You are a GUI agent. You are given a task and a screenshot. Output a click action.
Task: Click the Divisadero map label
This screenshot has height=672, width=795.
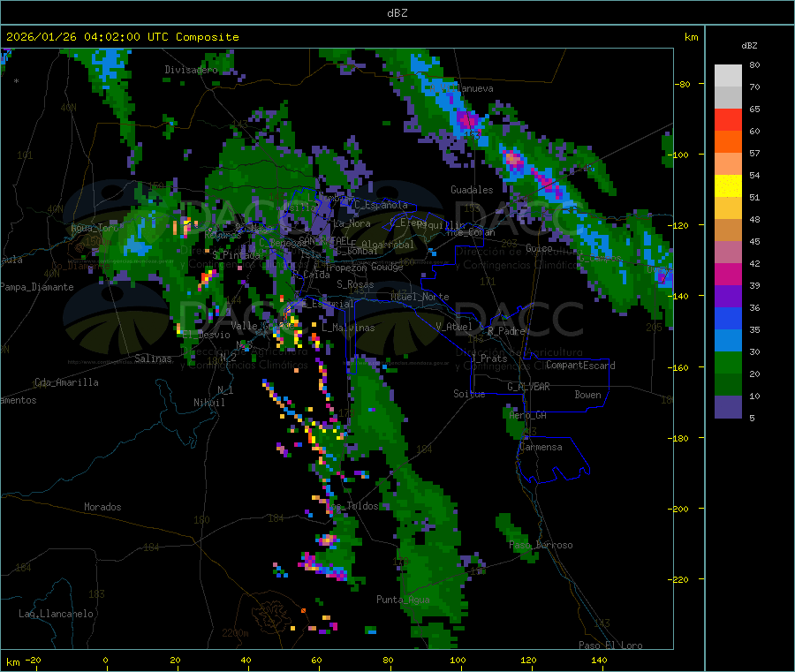click(191, 70)
